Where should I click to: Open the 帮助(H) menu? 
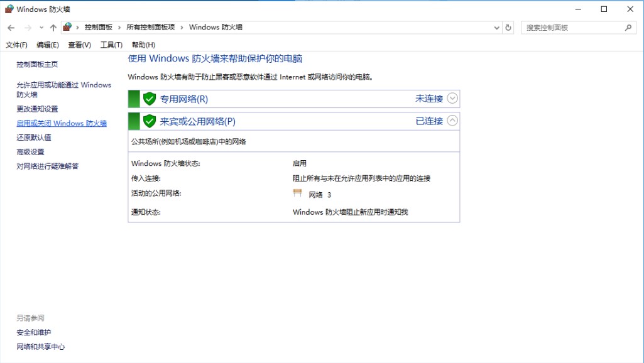click(x=143, y=45)
